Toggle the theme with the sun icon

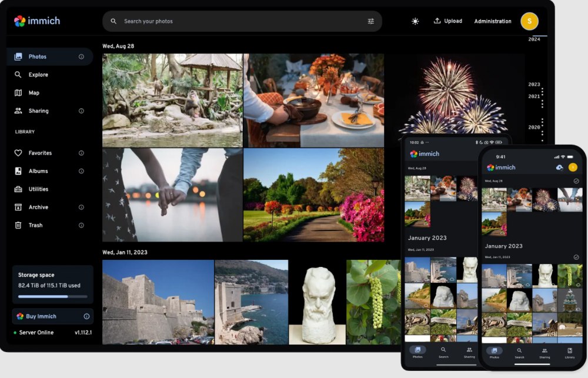coord(415,21)
